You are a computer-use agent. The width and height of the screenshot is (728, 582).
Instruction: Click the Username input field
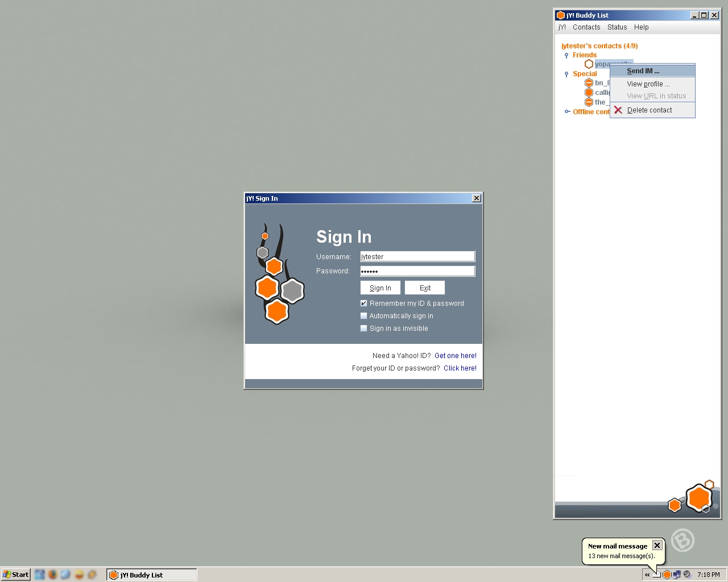[x=417, y=257]
